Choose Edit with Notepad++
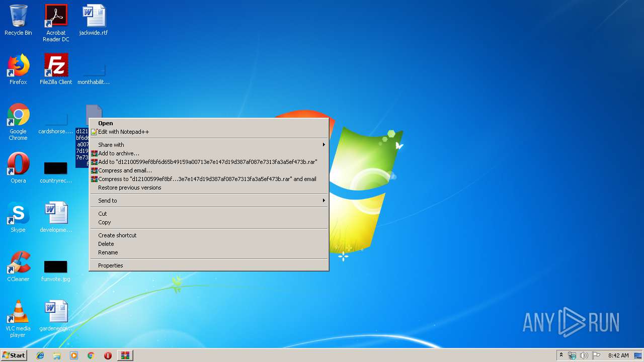 pyautogui.click(x=209, y=132)
